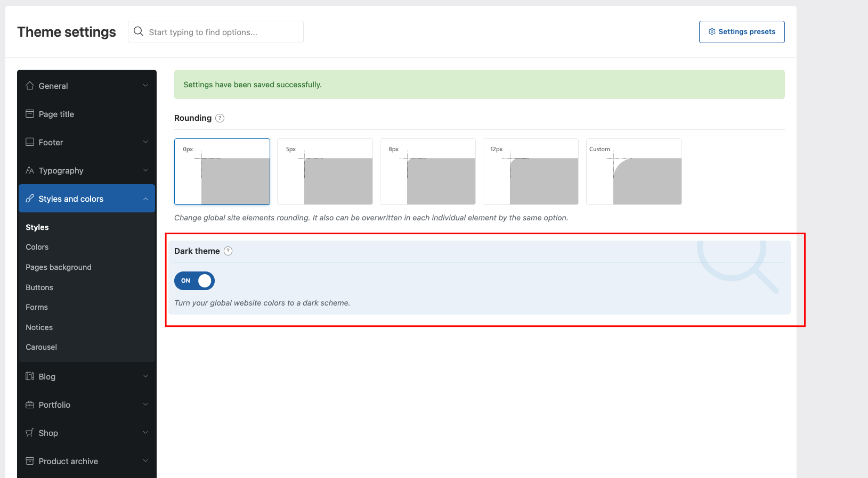Open the General menu label
The width and height of the screenshot is (868, 478).
pos(53,86)
